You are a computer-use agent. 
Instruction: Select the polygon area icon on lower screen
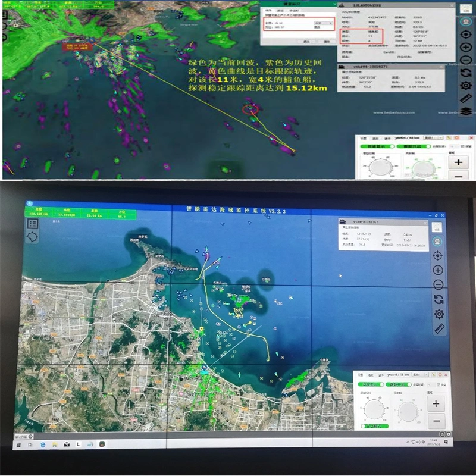33,237
